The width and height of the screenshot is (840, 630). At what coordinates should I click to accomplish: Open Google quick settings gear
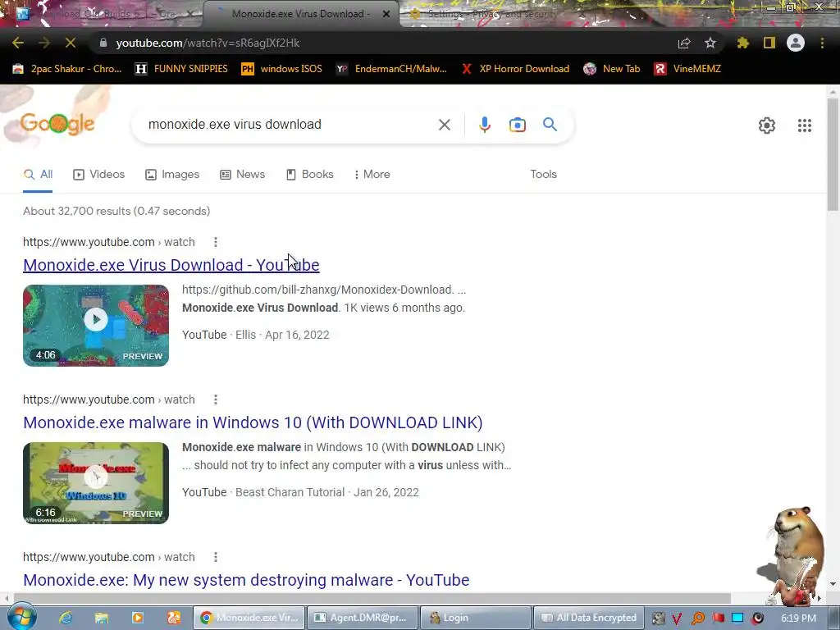[767, 126]
